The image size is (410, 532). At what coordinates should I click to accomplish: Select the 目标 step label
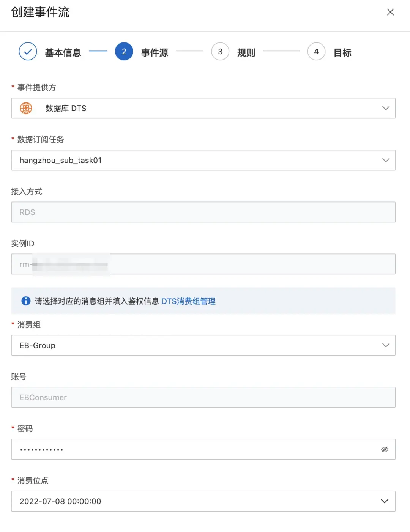tap(342, 52)
